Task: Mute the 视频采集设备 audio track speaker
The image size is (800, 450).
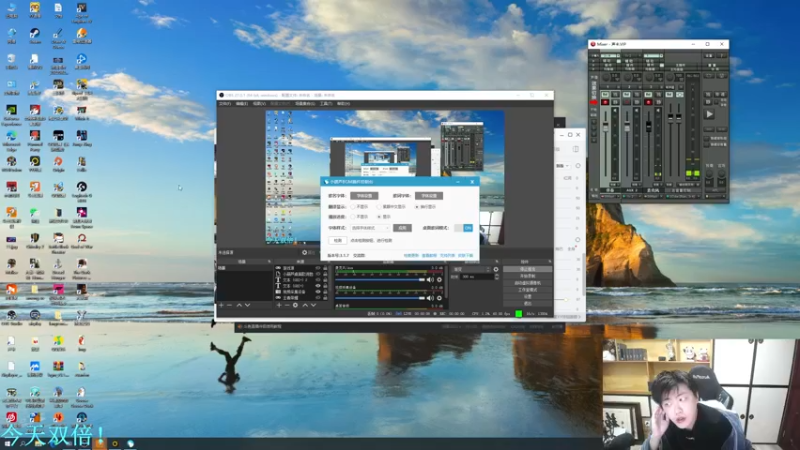Action: click(x=431, y=298)
